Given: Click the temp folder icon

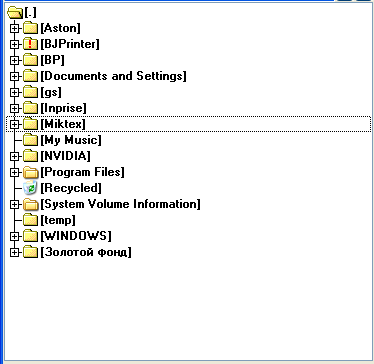Looking at the screenshot, I should click(30, 220).
